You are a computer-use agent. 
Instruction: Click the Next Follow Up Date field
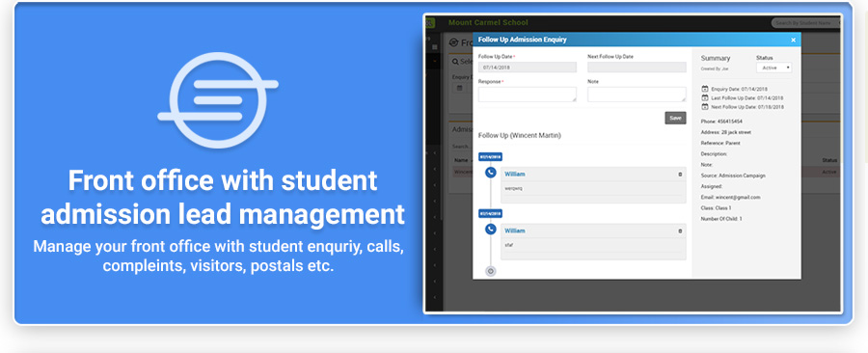click(x=637, y=67)
